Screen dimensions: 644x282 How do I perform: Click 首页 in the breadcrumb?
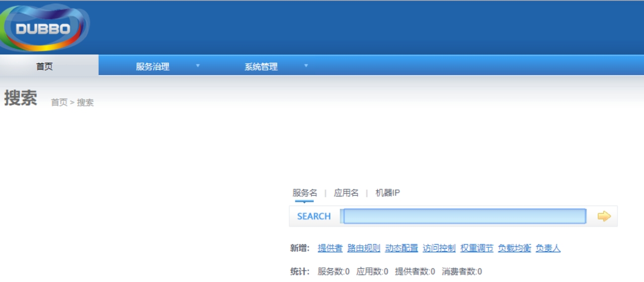pos(59,102)
